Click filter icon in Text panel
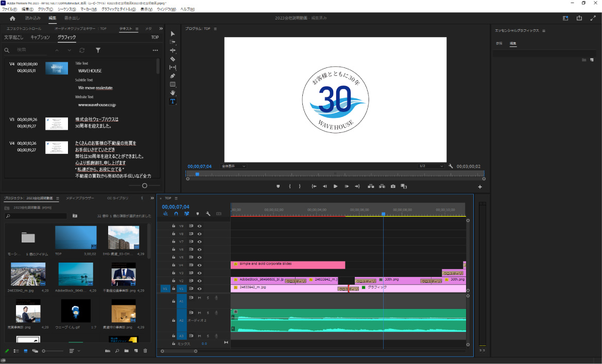602x364 pixels. [x=98, y=50]
